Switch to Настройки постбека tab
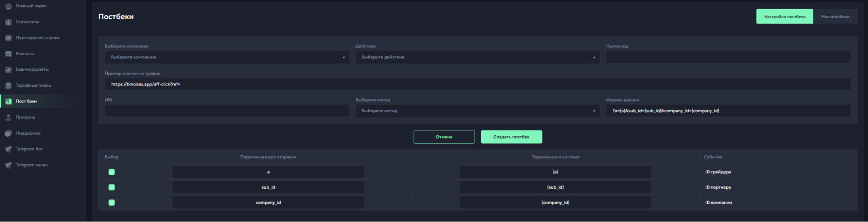The image size is (868, 222). point(785,17)
